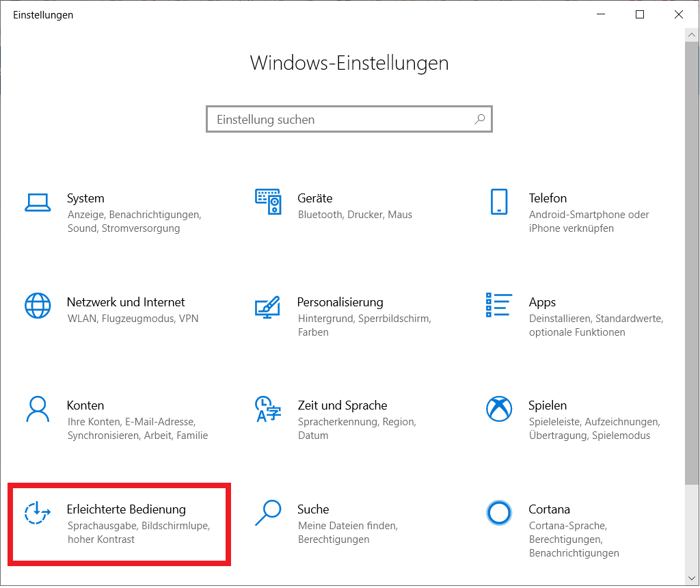Click the Spielen Xbox icon
Image resolution: width=700 pixels, height=588 pixels.
[x=498, y=408]
